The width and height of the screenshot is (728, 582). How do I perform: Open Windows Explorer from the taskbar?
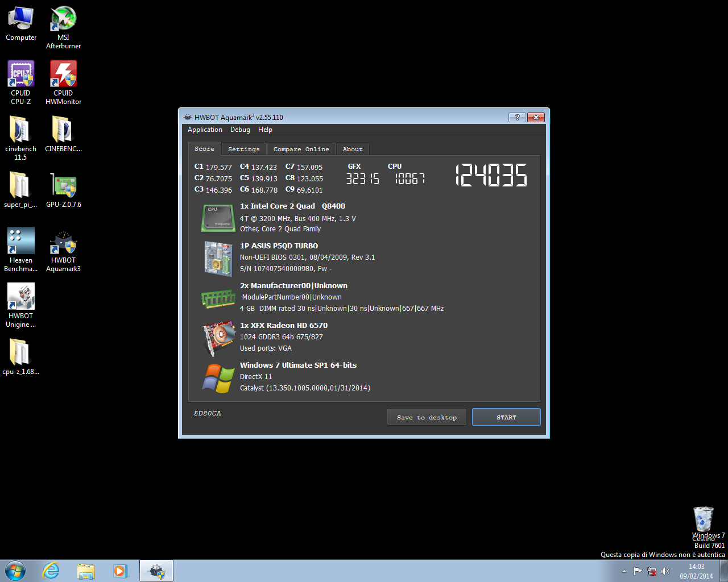(x=86, y=571)
